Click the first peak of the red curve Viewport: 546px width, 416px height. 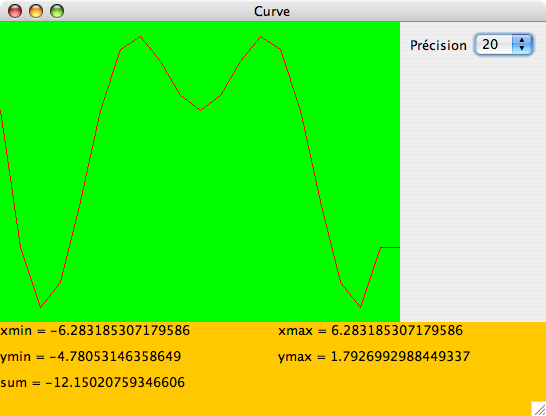coord(140,37)
